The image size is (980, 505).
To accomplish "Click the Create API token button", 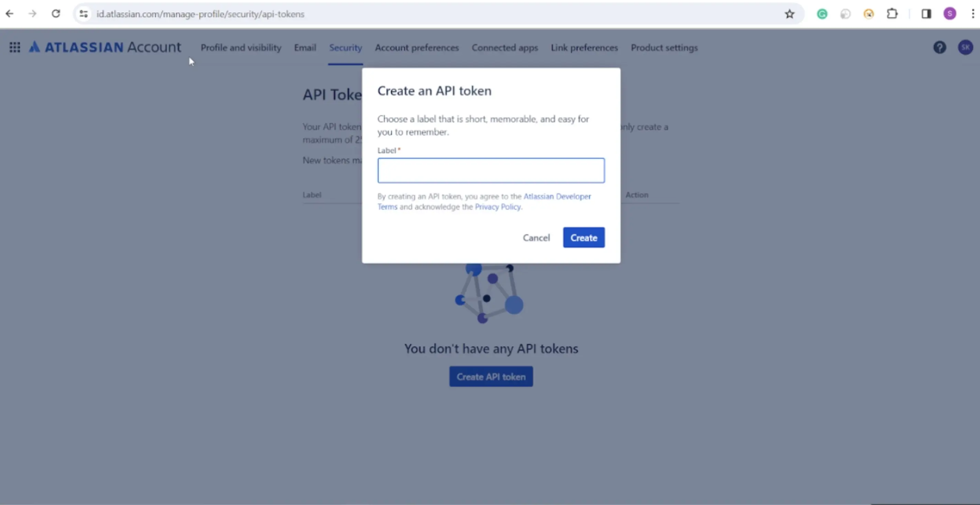I will click(x=491, y=377).
